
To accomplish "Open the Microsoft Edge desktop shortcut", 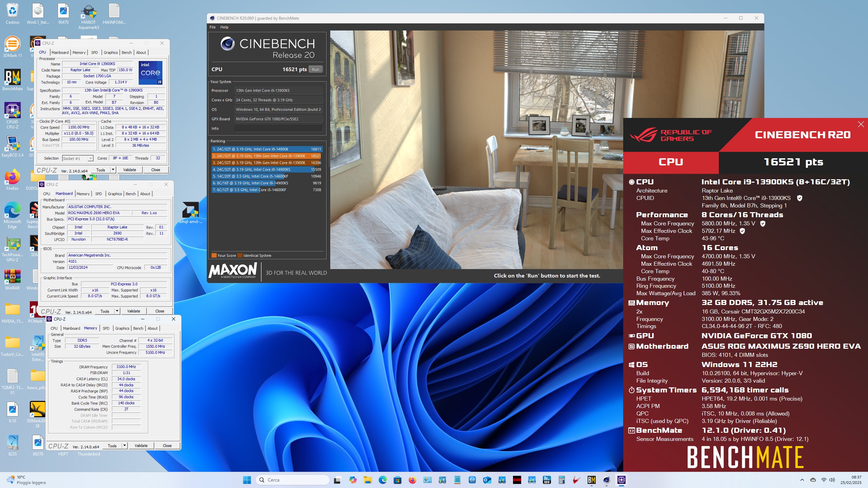I will (x=13, y=215).
